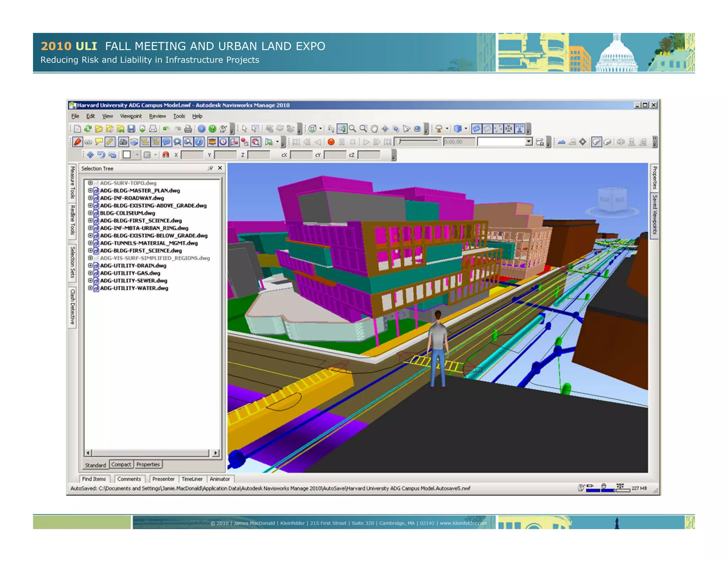
Task: Pin the Selection Tree panel
Action: point(210,168)
